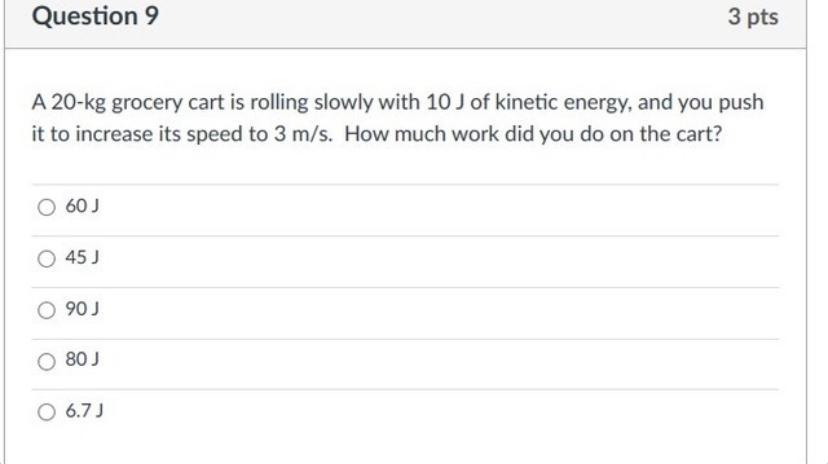Click the "90 J" answer label text
The width and height of the screenshot is (828, 464).
tap(78, 310)
